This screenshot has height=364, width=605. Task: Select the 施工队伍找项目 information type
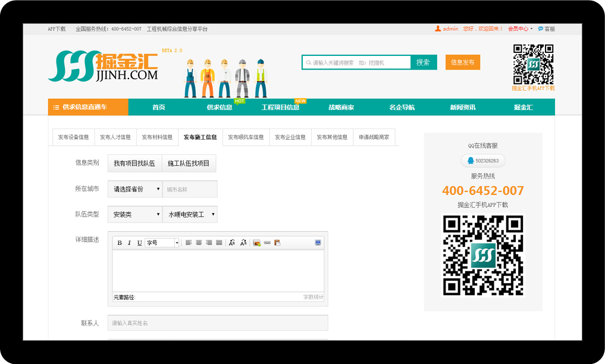[x=189, y=163]
